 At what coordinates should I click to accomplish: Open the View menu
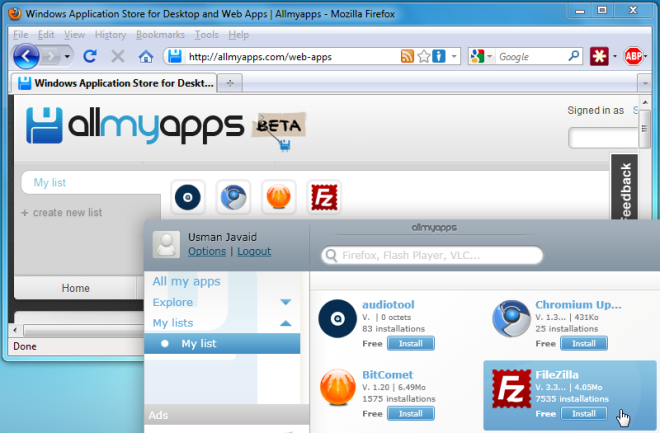(x=75, y=35)
